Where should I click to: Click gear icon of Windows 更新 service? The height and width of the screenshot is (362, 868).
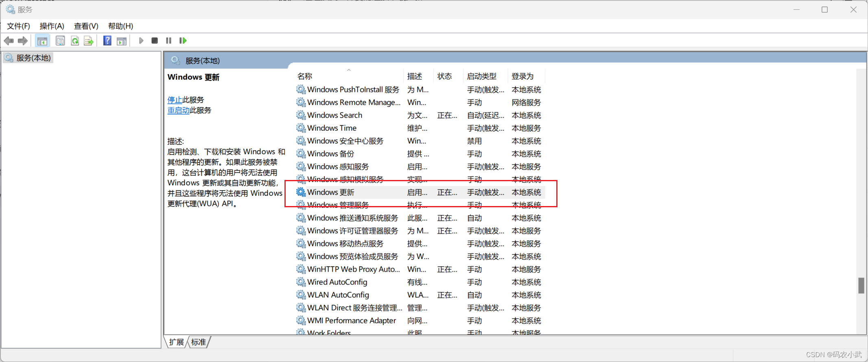click(x=301, y=192)
